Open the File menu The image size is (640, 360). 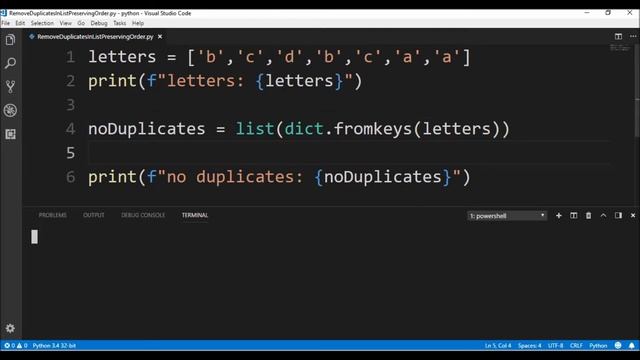pyautogui.click(x=6, y=23)
